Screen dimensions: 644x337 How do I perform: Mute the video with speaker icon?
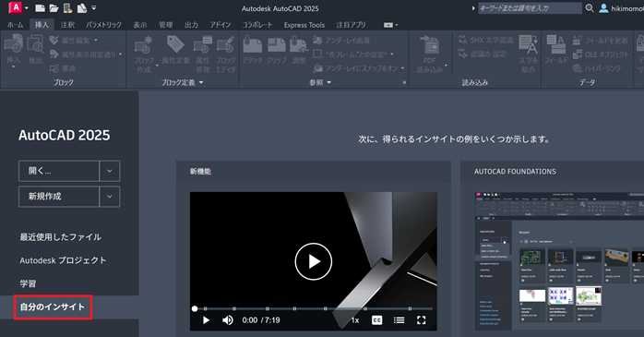[228, 320]
